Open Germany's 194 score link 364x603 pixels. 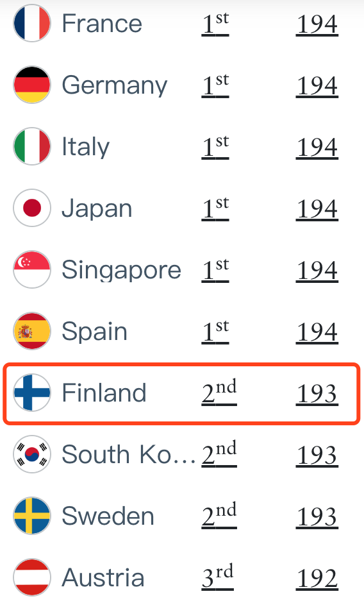317,85
